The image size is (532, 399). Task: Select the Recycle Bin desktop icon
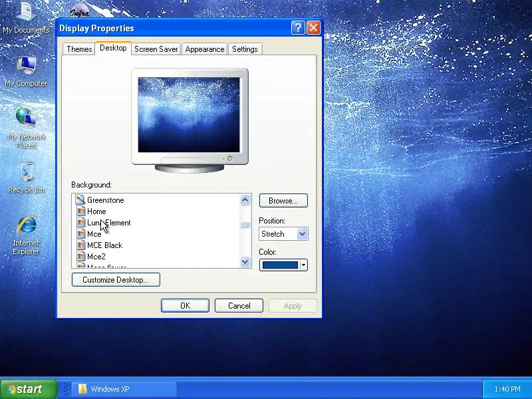[x=26, y=177]
